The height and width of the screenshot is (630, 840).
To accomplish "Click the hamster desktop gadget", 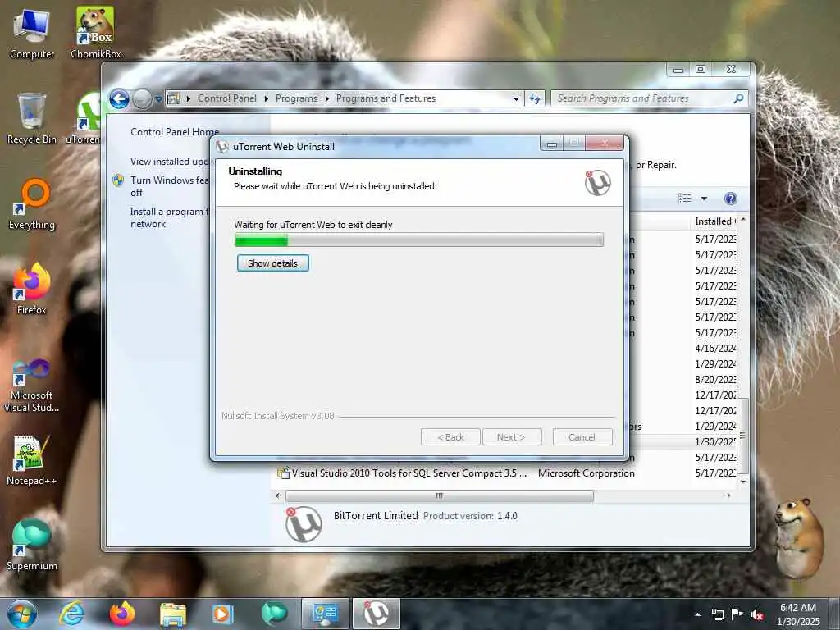I will [x=800, y=537].
